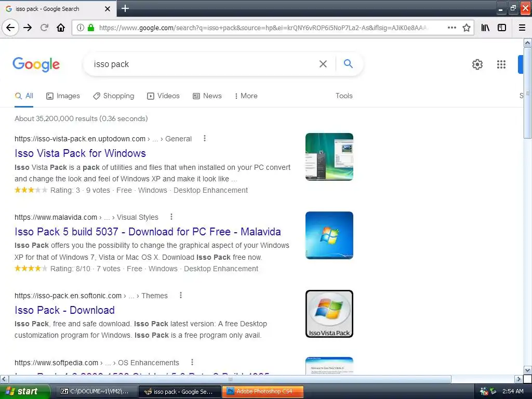The width and height of the screenshot is (532, 399).
Task: Open the Windows 7 thumbnail of malavida result
Action: click(x=329, y=235)
